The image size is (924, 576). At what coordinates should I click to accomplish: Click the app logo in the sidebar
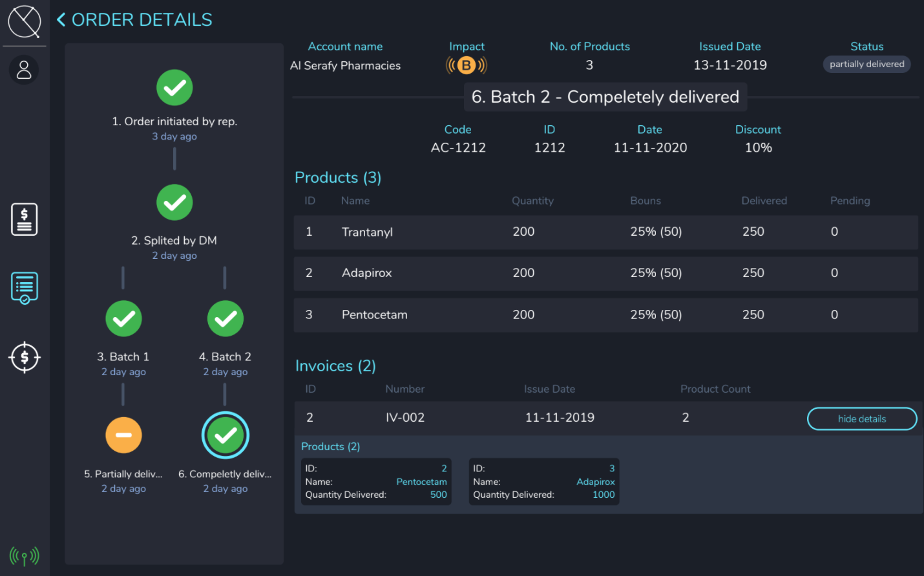coord(25,21)
